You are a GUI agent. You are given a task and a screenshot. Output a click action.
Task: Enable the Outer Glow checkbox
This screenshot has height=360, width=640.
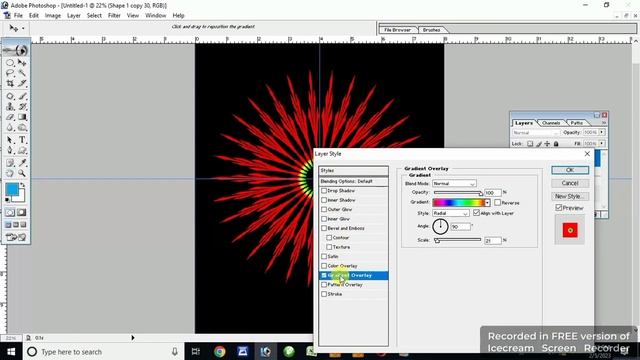[x=324, y=209]
